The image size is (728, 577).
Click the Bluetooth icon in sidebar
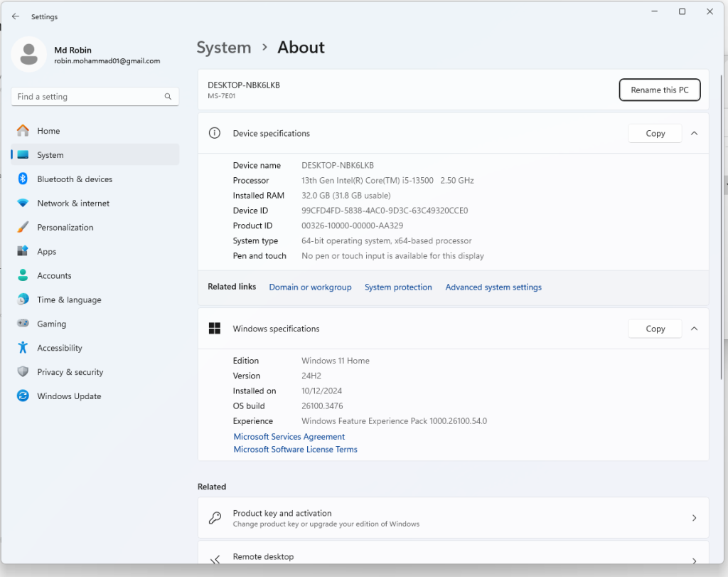pyautogui.click(x=23, y=179)
